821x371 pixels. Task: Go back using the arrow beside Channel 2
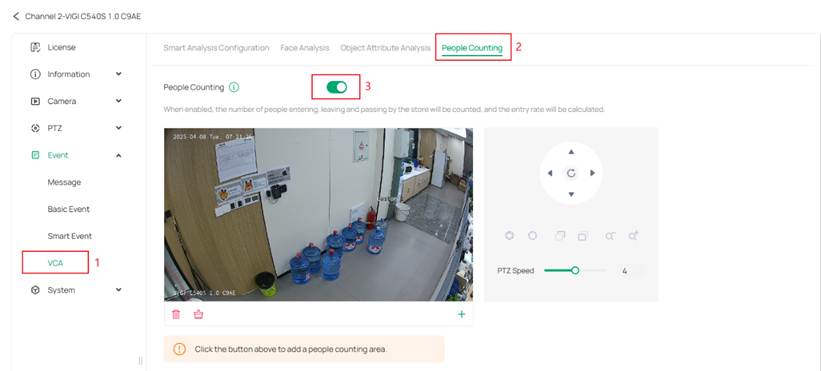pos(16,17)
